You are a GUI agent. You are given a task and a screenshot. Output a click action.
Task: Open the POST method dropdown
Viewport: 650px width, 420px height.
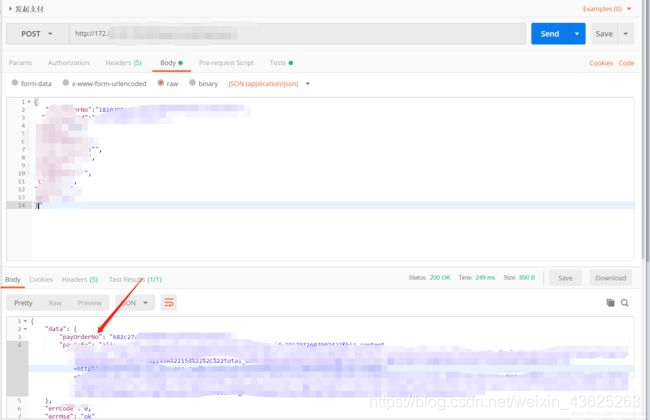click(37, 34)
